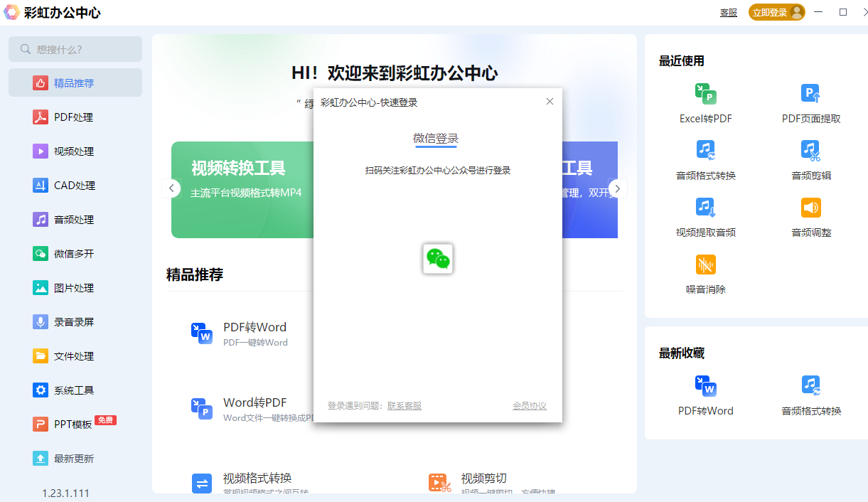Viewport: 868px width, 502px height.
Task: Open 音频剪辑 from 最近使用
Action: (811, 160)
